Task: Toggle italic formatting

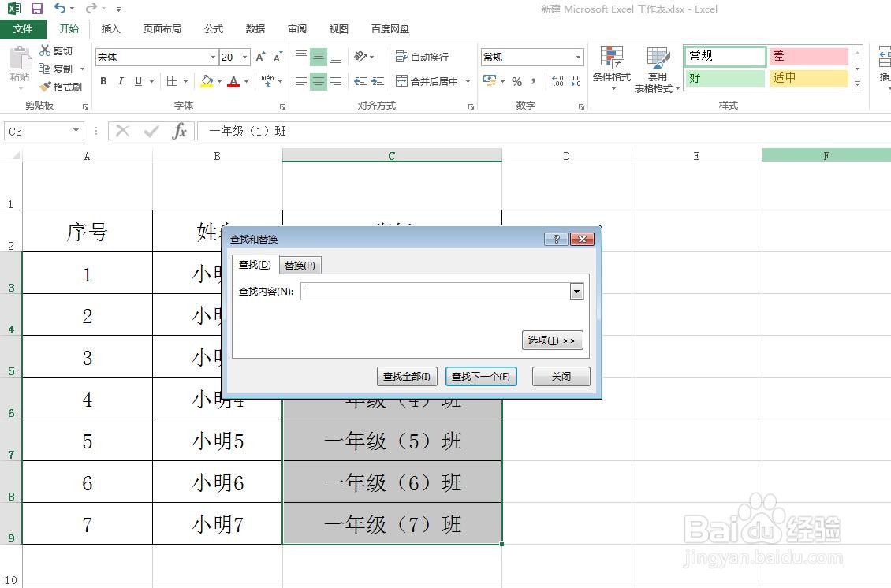Action: tap(120, 81)
